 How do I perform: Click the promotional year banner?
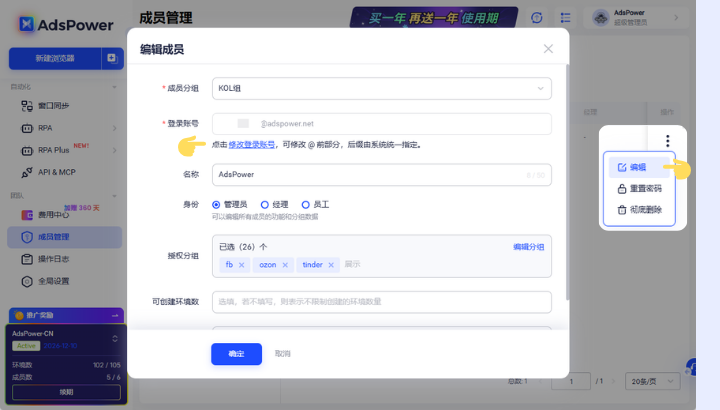tap(434, 17)
